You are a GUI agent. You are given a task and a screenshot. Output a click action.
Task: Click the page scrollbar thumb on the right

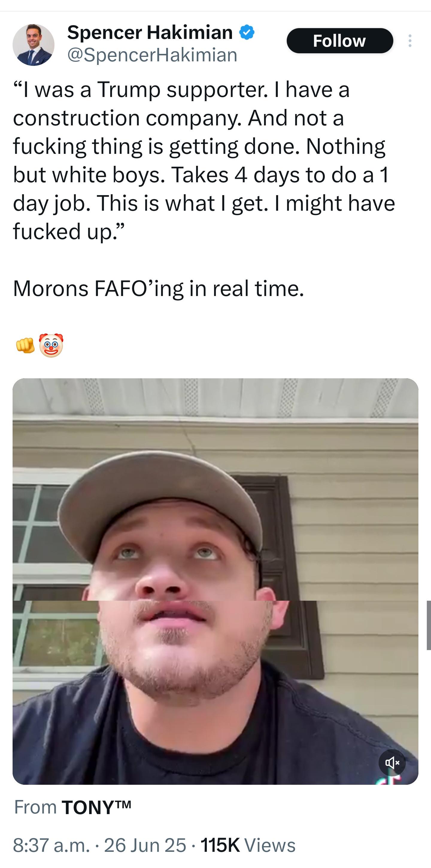(429, 625)
